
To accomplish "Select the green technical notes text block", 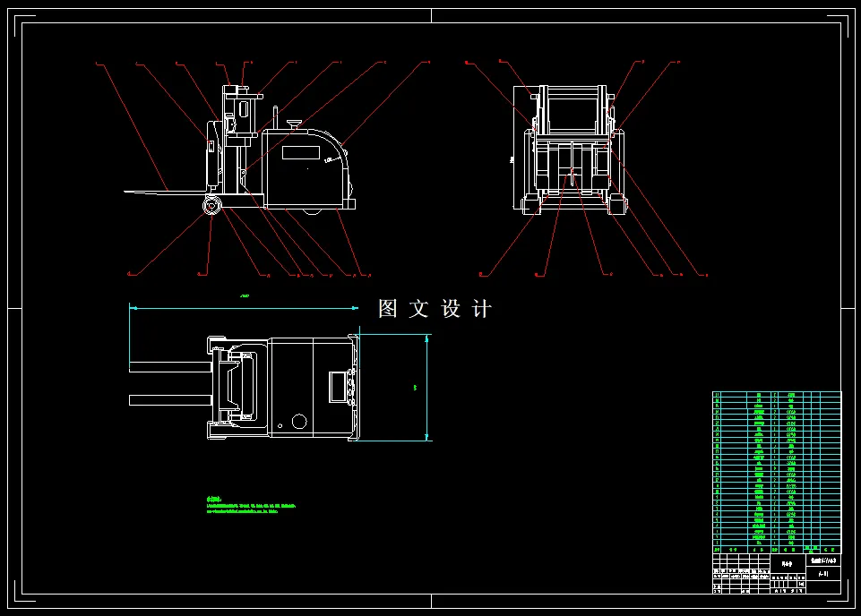I will [251, 505].
